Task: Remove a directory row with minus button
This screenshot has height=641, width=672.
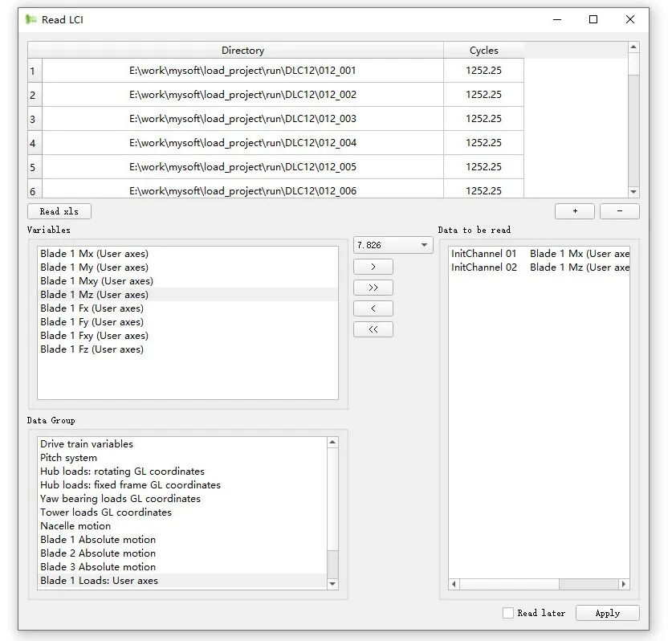Action: coord(619,211)
